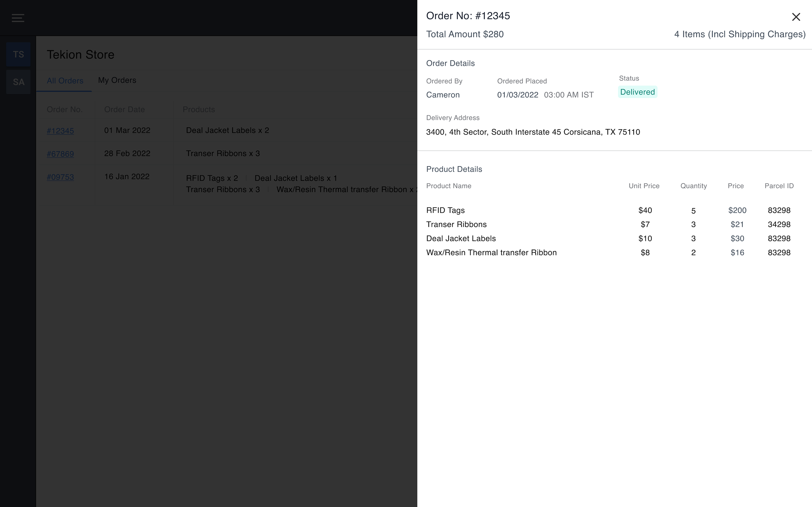Screen dimensions: 812x507
Task: Close the order details panel
Action: [x=796, y=17]
